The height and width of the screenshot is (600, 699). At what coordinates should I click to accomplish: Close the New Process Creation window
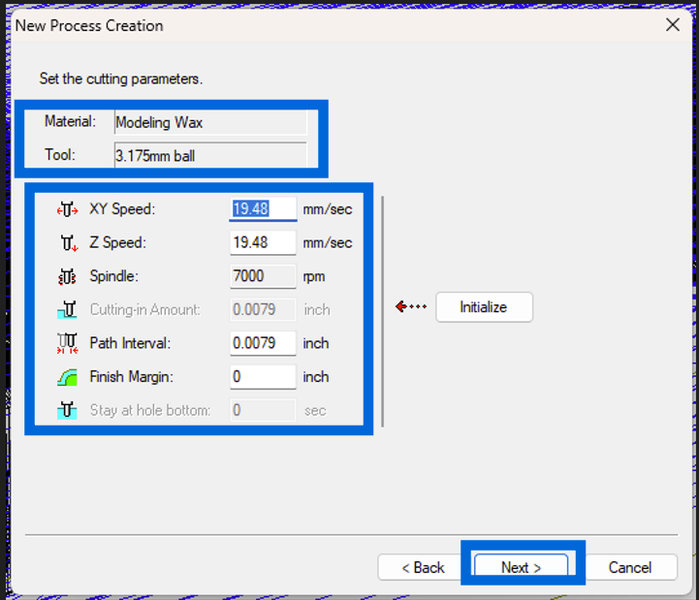point(673,25)
